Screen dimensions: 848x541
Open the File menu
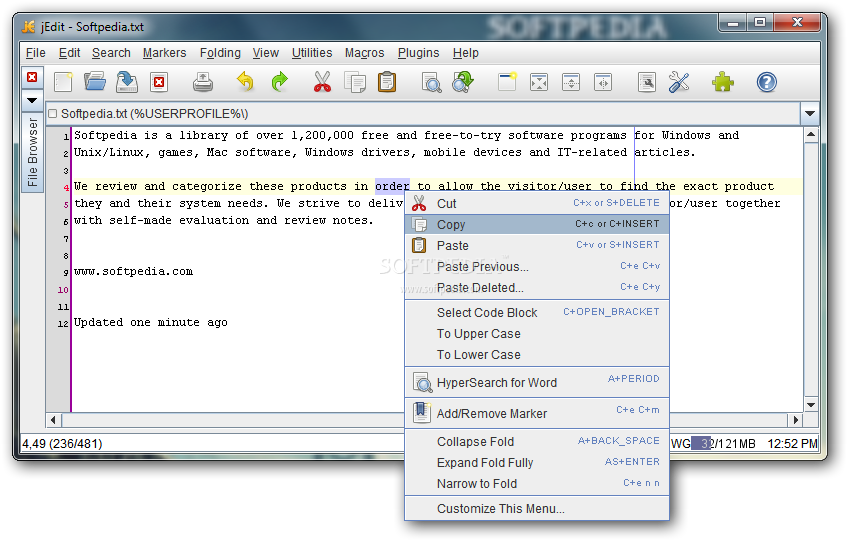(x=36, y=53)
